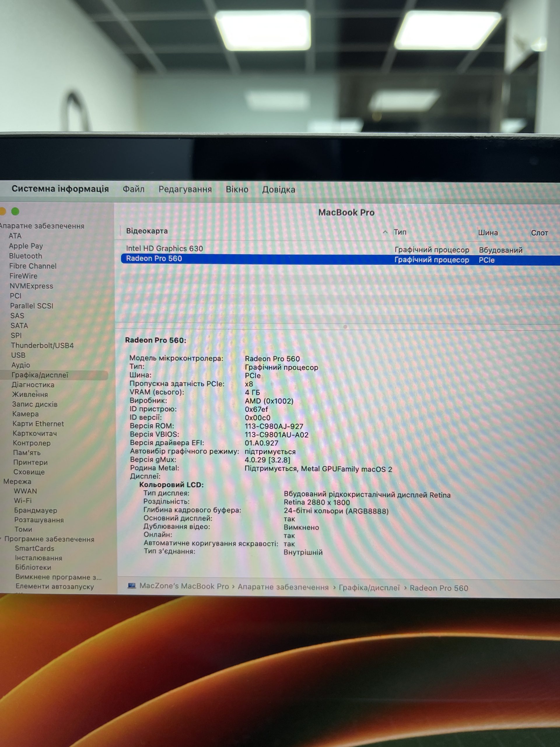Select Розташування in the sidebar
The width and height of the screenshot is (560, 747).
pos(39,520)
